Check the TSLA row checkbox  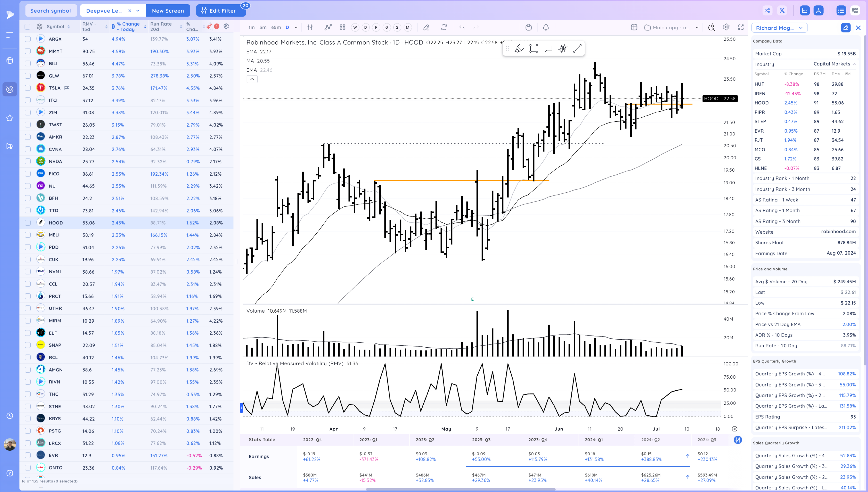(x=28, y=88)
